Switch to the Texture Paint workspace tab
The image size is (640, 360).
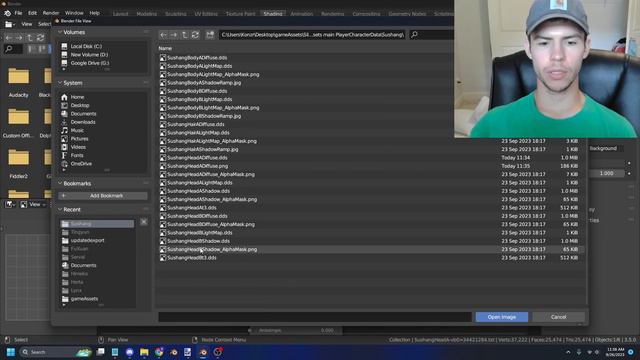(240, 14)
